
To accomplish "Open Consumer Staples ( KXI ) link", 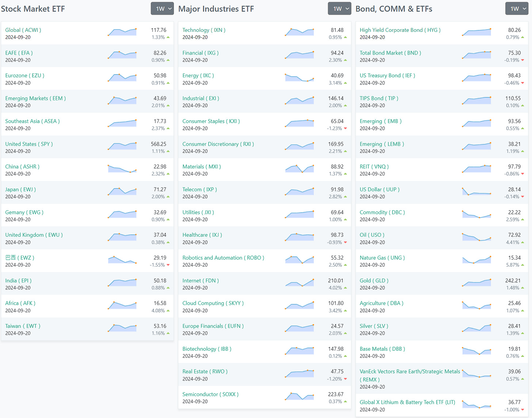I will tap(211, 121).
